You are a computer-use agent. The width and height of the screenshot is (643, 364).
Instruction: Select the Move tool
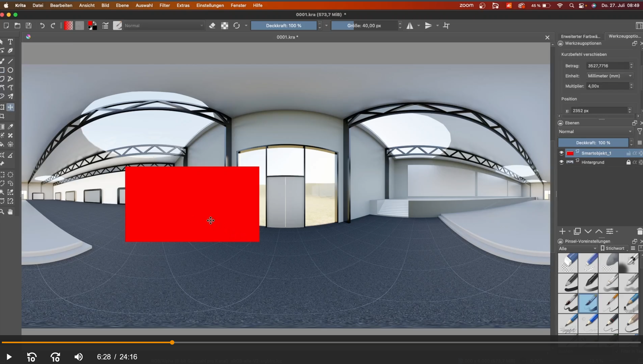point(10,107)
